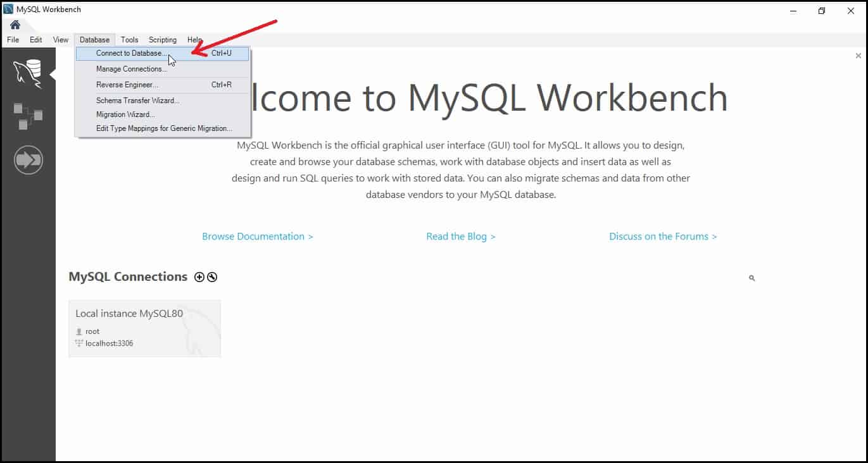Launch the Schema Transfer Wizard
The width and height of the screenshot is (868, 463).
click(x=137, y=100)
